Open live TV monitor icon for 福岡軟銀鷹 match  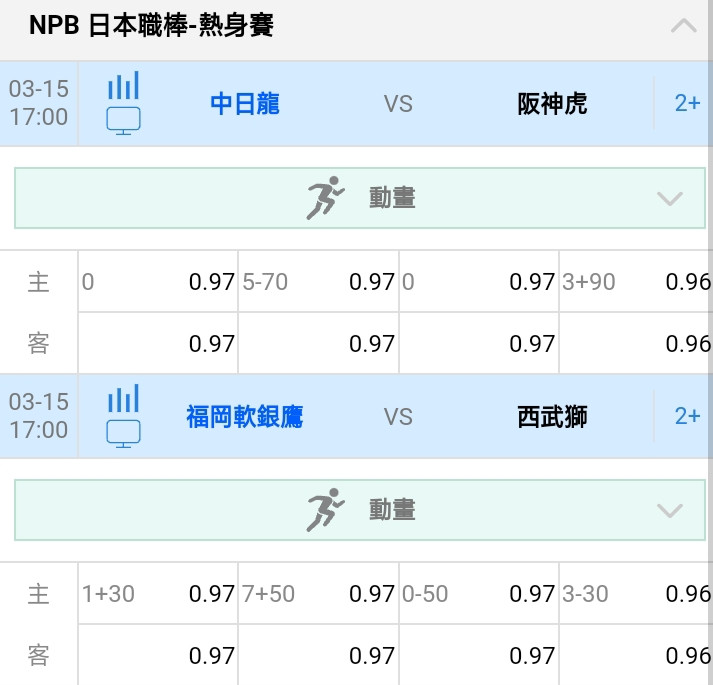pyautogui.click(x=123, y=434)
